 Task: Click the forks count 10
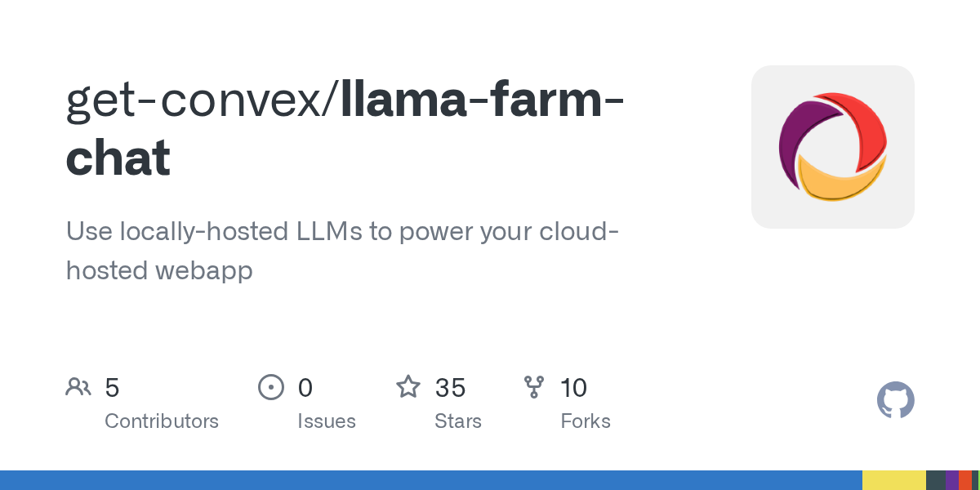tap(574, 388)
